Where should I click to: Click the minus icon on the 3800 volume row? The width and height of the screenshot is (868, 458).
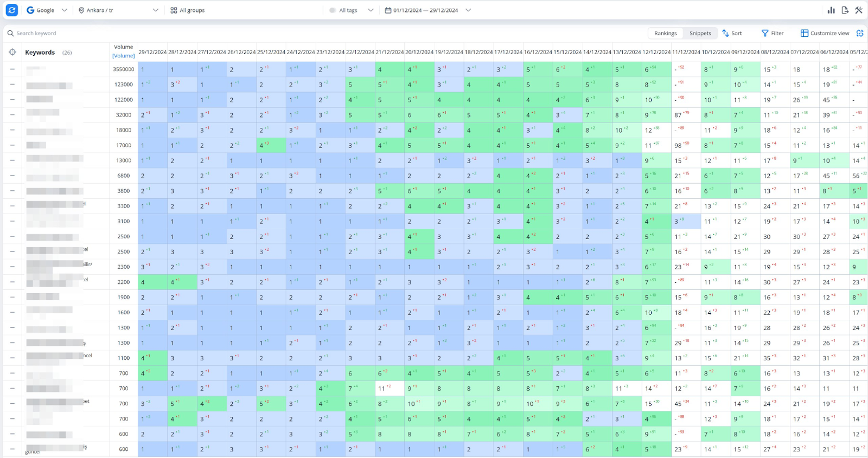point(12,190)
